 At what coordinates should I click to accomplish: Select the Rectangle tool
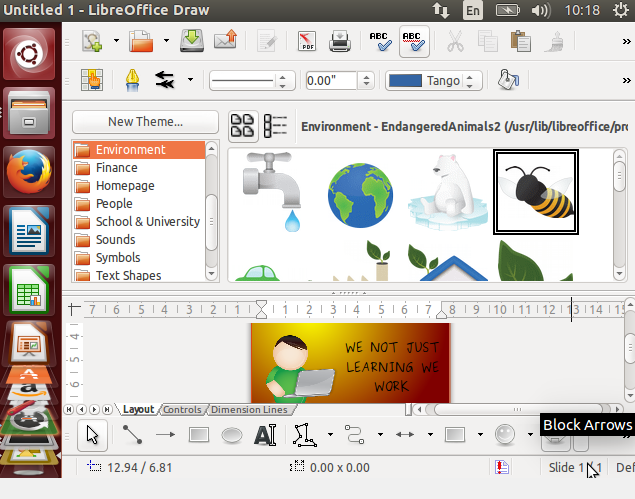(199, 435)
